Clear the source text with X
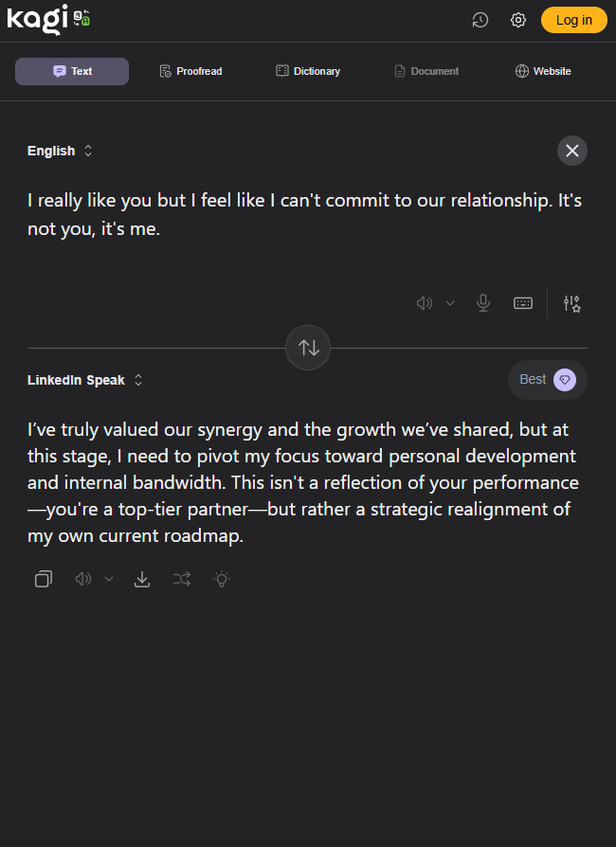 [572, 151]
